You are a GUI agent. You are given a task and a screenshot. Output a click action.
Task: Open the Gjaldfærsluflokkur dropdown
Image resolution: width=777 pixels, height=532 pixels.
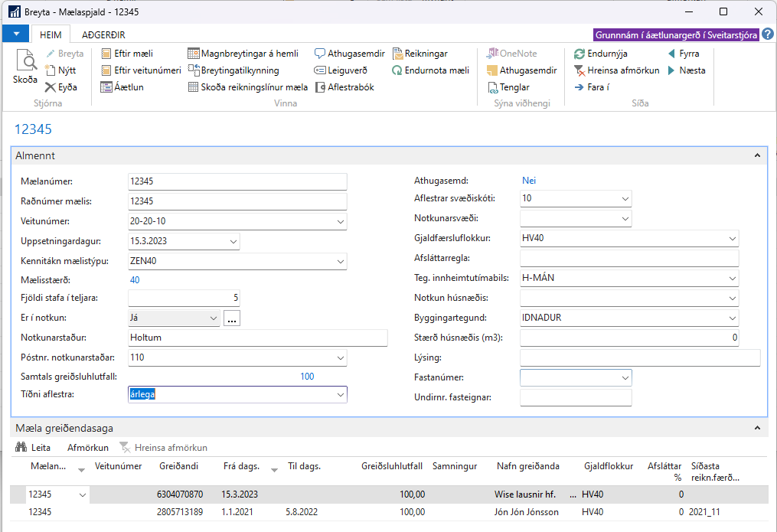point(733,238)
